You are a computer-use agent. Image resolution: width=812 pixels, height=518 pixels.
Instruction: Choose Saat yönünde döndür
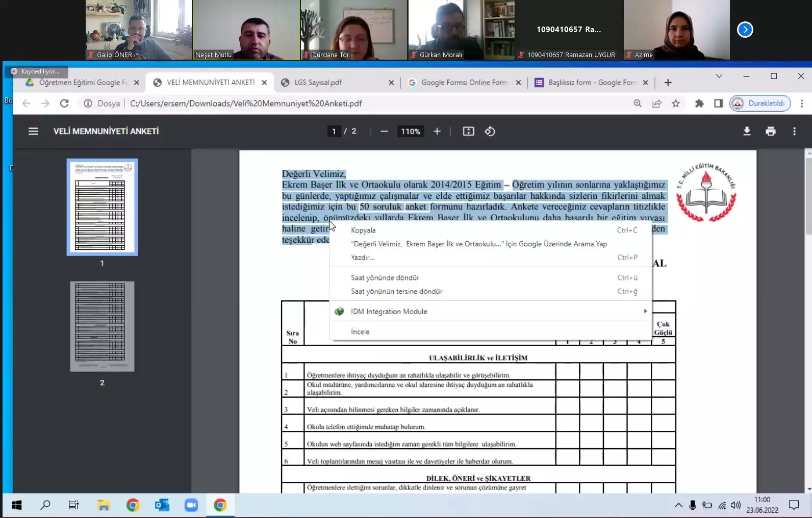491,278
